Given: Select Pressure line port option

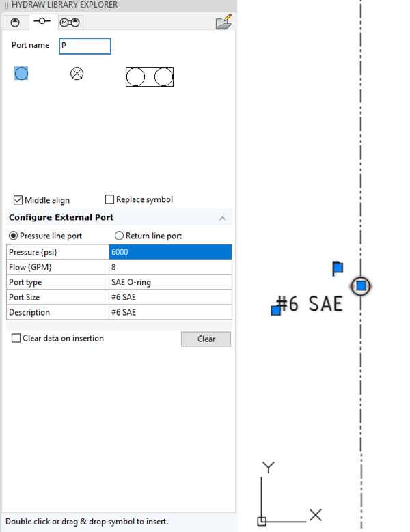Looking at the screenshot, I should coord(13,236).
